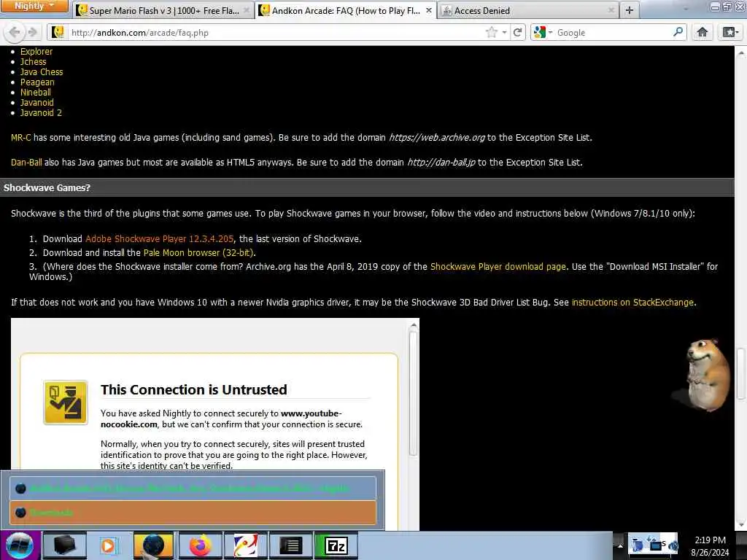
Task: Switch to the Access Denied tab
Action: (528, 10)
